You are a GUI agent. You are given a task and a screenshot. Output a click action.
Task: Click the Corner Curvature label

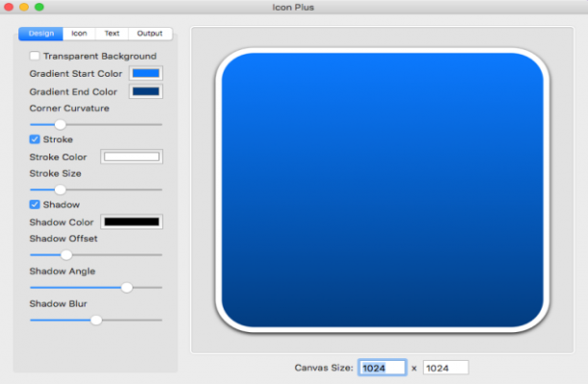pyautogui.click(x=69, y=108)
